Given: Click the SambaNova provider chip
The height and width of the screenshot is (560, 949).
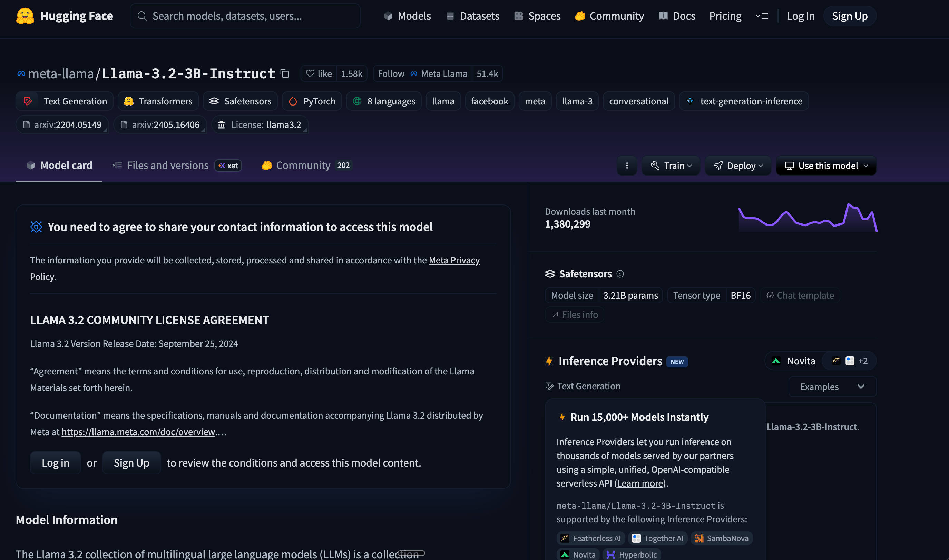Looking at the screenshot, I should [x=722, y=538].
